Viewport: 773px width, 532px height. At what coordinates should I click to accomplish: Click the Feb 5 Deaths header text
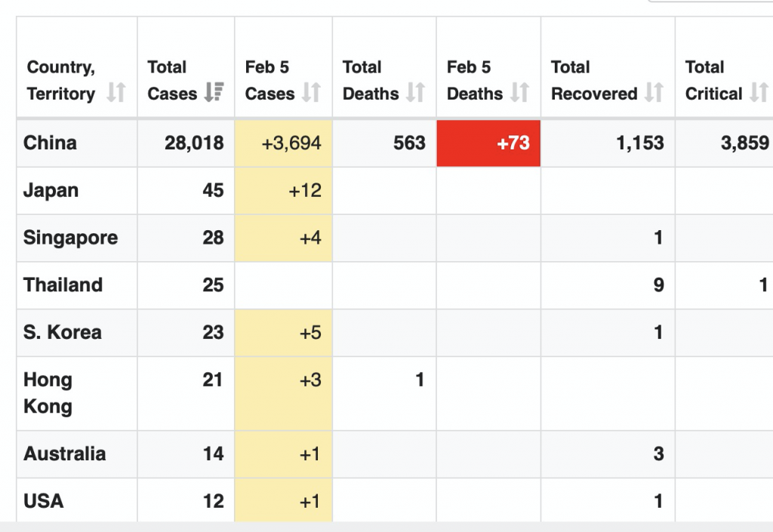(x=475, y=81)
